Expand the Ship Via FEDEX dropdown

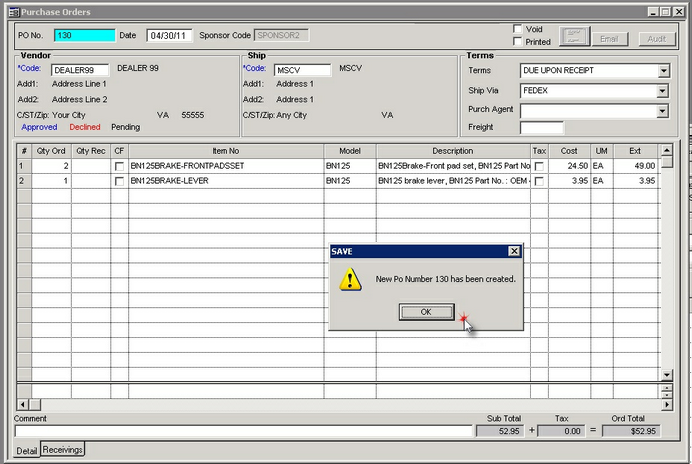click(x=663, y=91)
